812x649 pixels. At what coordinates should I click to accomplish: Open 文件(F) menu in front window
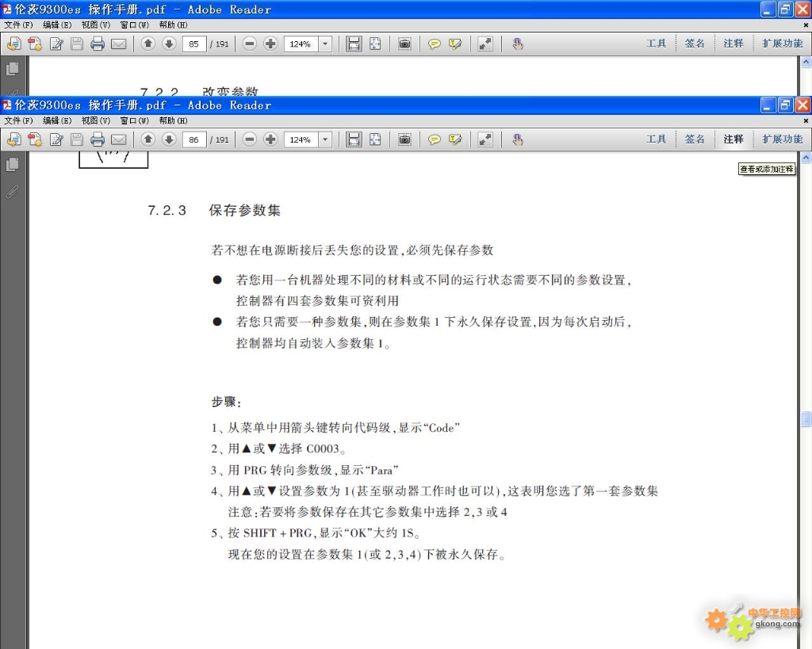pyautogui.click(x=19, y=120)
